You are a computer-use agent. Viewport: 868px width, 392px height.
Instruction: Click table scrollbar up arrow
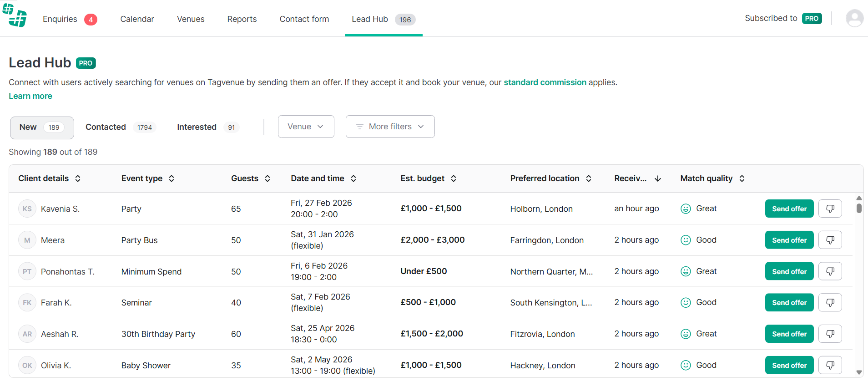pyautogui.click(x=859, y=198)
